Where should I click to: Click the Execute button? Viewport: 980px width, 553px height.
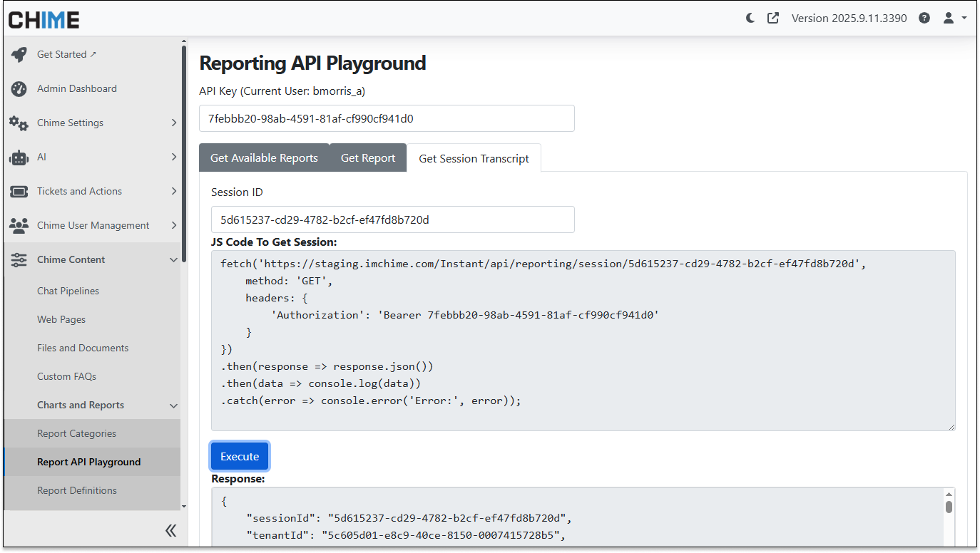(x=240, y=456)
